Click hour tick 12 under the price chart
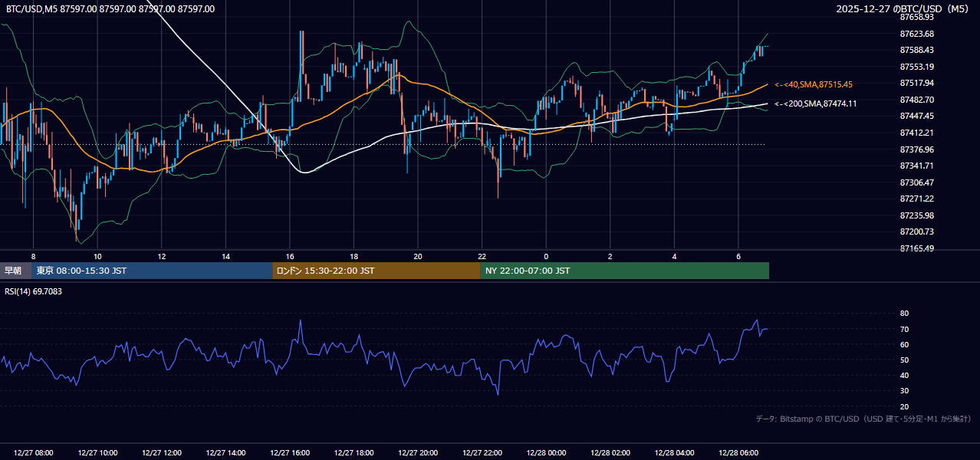980x460 pixels. tap(162, 256)
